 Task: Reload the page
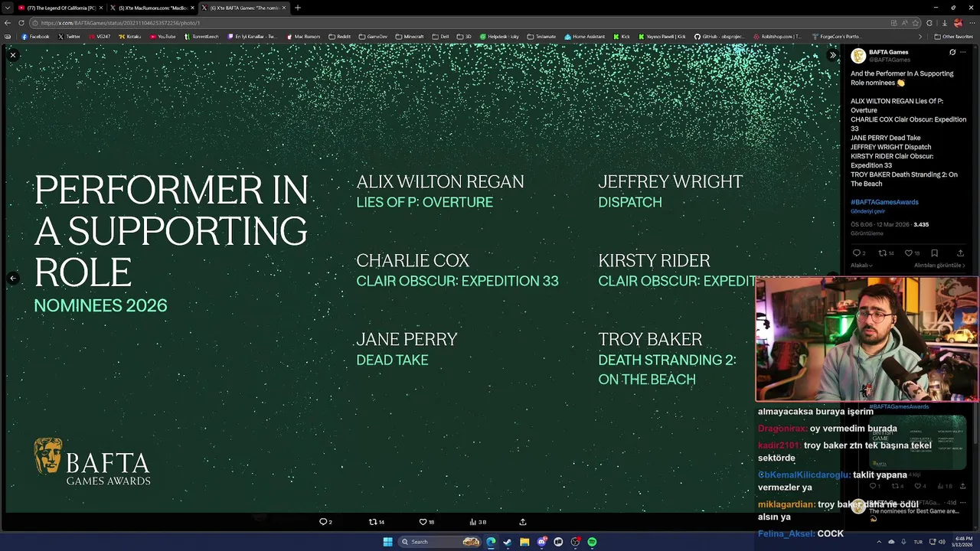click(22, 23)
